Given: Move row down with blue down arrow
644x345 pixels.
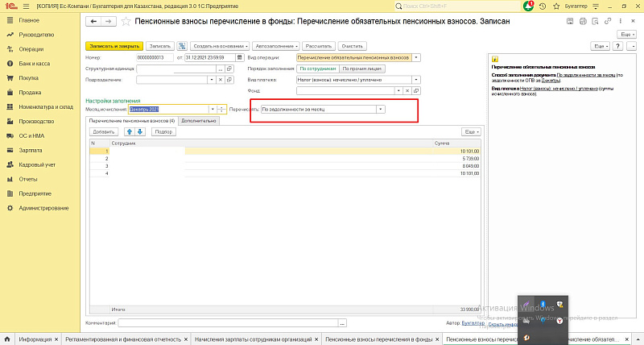Looking at the screenshot, I should point(139,131).
